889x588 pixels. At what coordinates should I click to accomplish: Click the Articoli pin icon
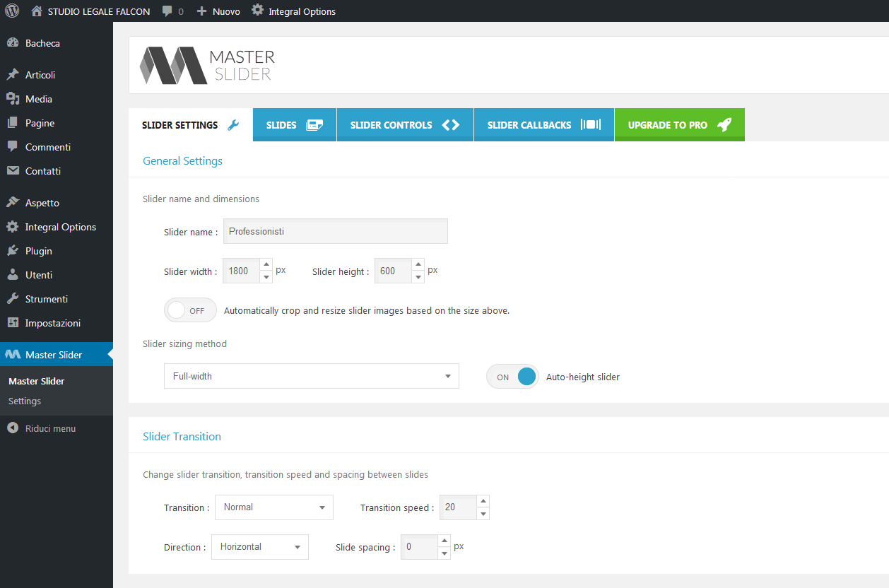(x=13, y=75)
